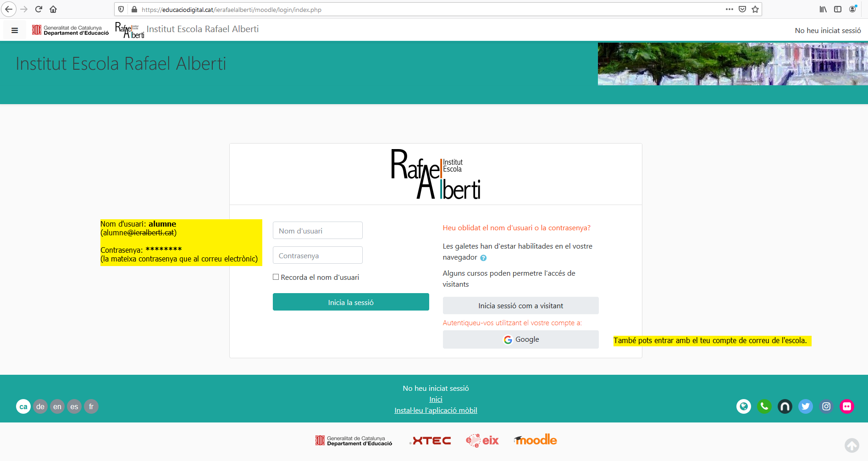This screenshot has width=868, height=461.
Task: Sign in with the Google button
Action: pos(520,339)
